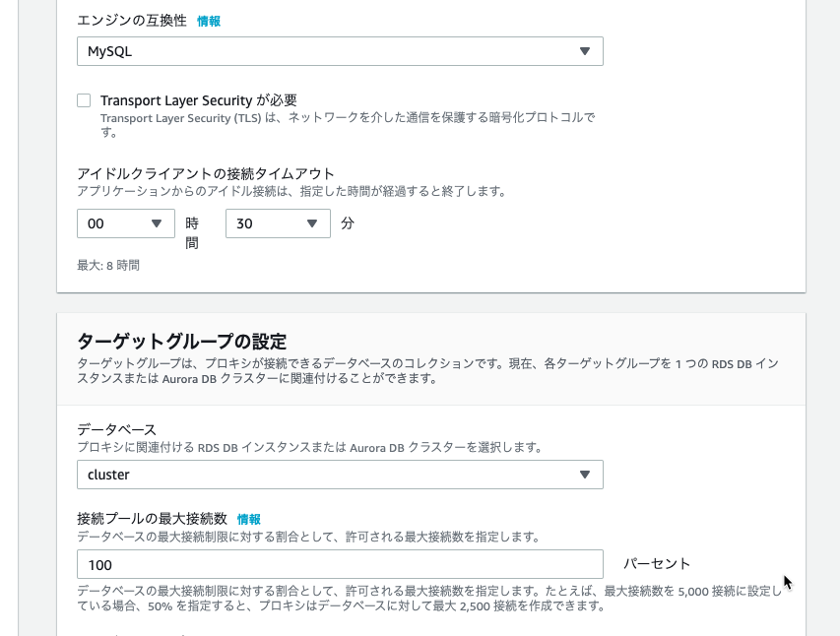The height and width of the screenshot is (636, 840).
Task: Expand the hours dropdown showing 00
Action: [x=126, y=223]
